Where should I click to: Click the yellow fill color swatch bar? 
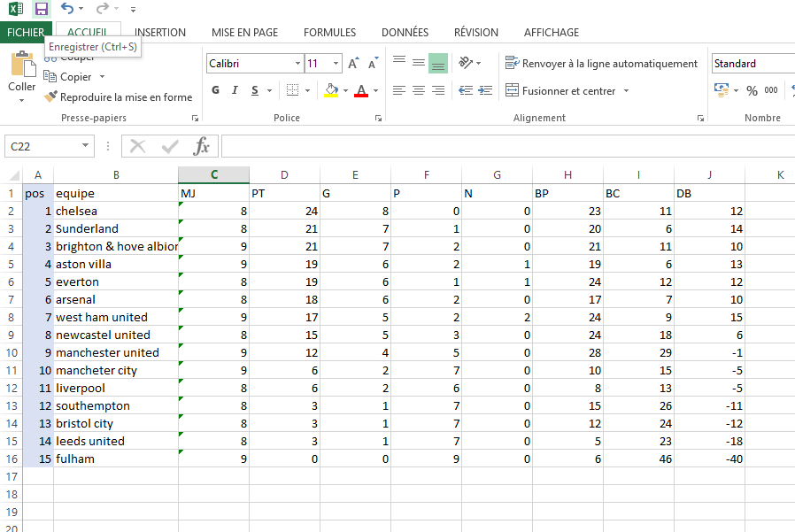click(332, 96)
